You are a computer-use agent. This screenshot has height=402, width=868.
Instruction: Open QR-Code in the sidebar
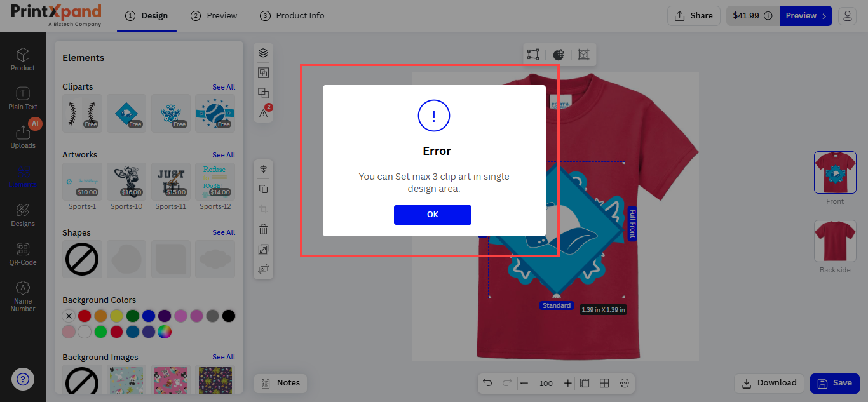click(x=23, y=254)
